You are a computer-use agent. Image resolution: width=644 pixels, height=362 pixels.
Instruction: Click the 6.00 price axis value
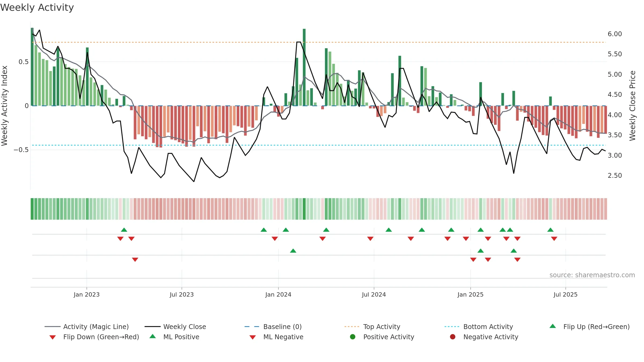coord(615,34)
